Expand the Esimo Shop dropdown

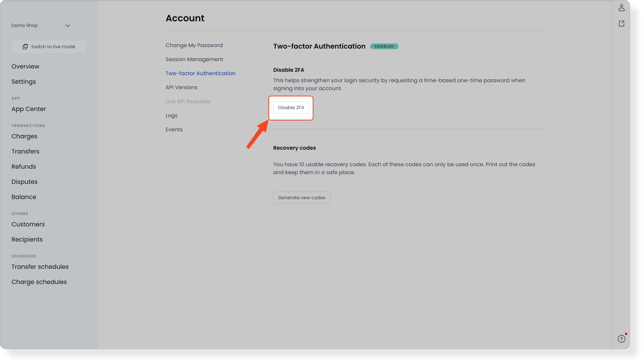pyautogui.click(x=68, y=25)
